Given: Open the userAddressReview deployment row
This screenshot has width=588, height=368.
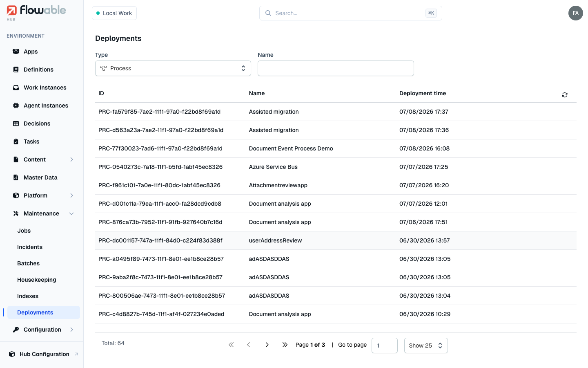Looking at the screenshot, I should click(336, 240).
